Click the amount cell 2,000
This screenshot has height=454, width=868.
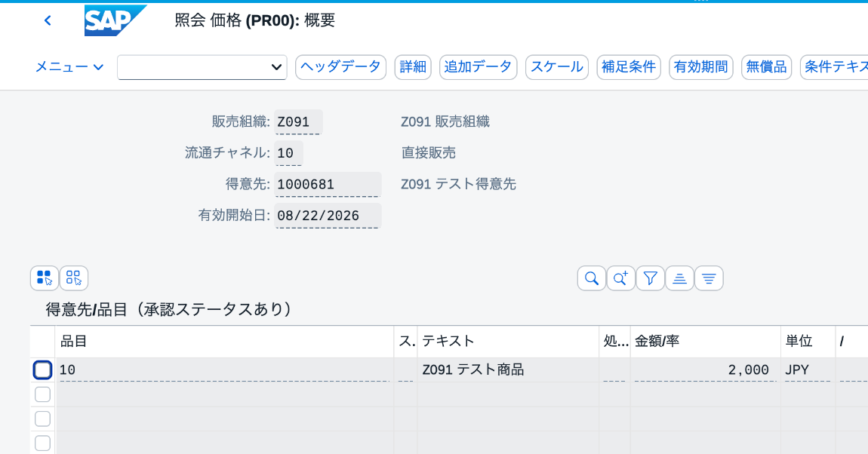click(x=705, y=370)
